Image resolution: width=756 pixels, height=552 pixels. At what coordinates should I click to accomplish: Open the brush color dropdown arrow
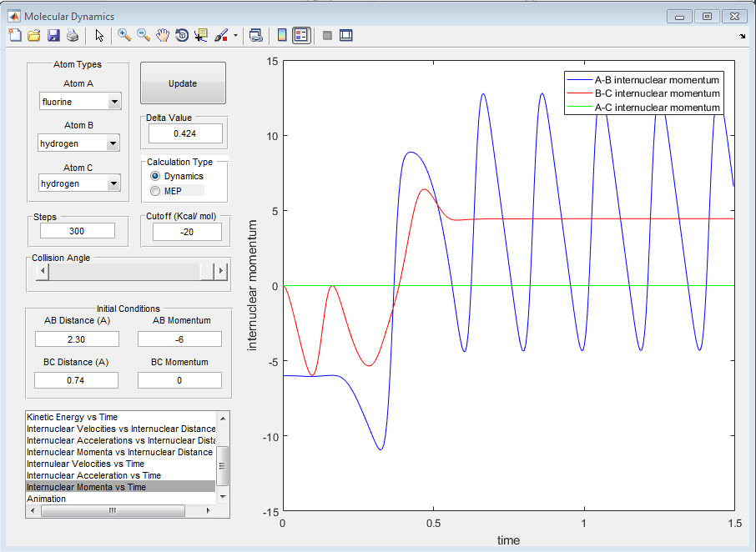click(235, 36)
